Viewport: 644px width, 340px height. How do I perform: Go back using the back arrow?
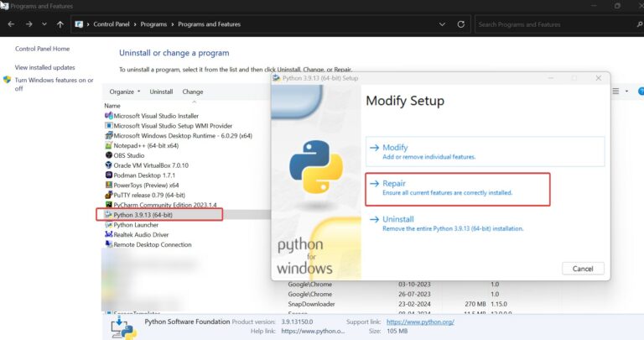(11, 24)
